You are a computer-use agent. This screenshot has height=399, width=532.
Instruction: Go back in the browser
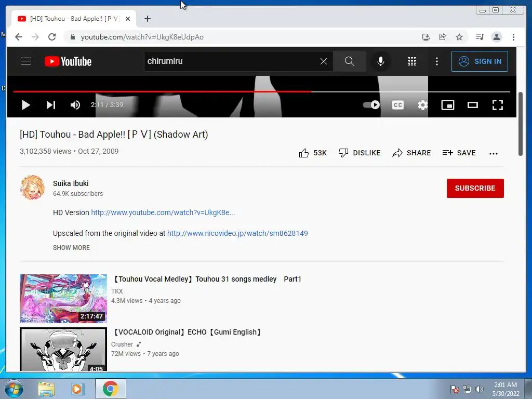(19, 37)
